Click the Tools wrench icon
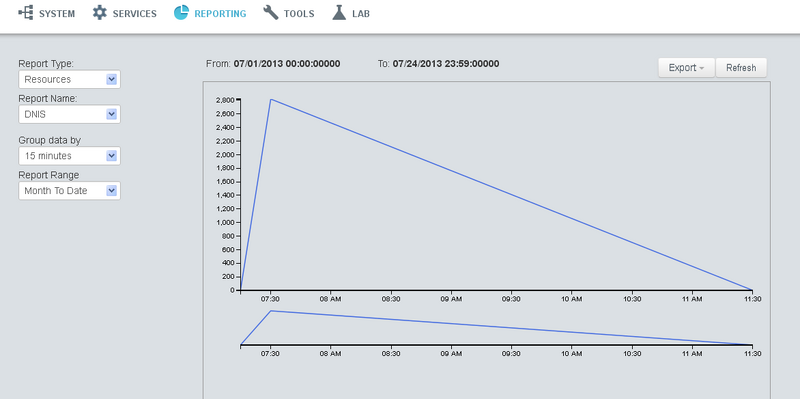800x399 pixels. pyautogui.click(x=271, y=13)
